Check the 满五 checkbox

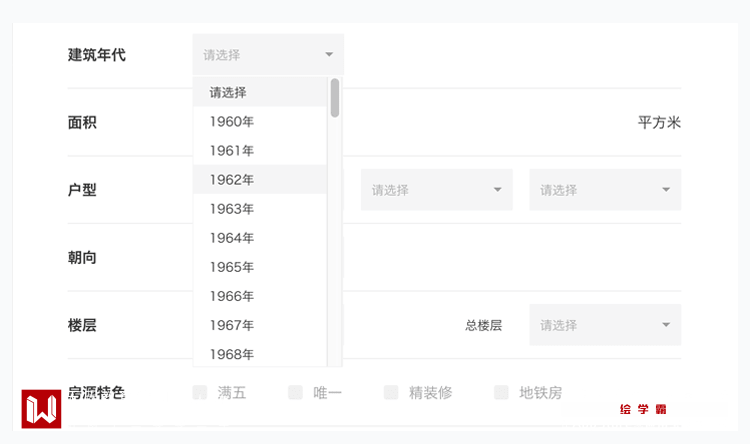(200, 393)
